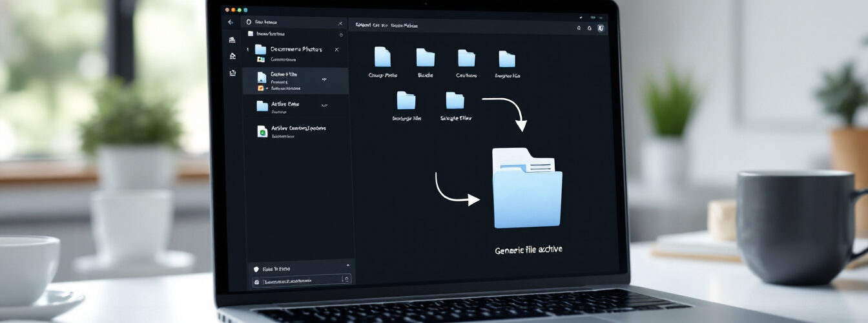Click the middle top-right toolbar icon
868x323 pixels.
589,28
